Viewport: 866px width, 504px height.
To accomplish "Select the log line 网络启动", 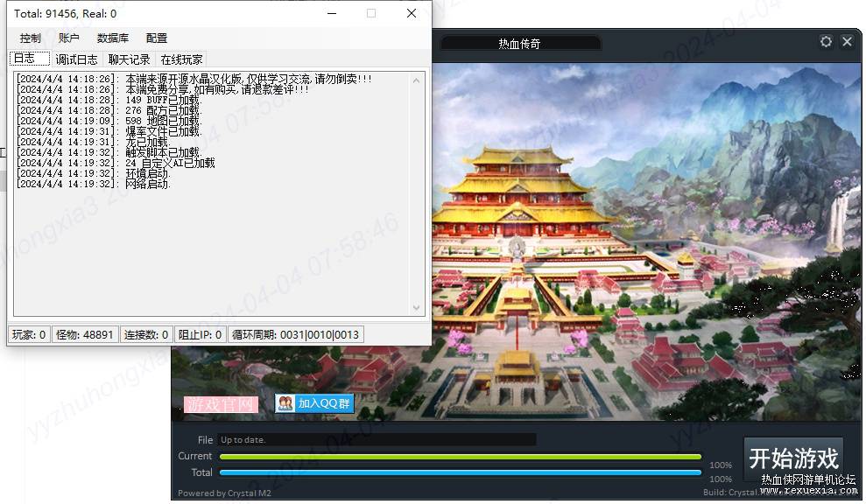I will pyautogui.click(x=94, y=184).
